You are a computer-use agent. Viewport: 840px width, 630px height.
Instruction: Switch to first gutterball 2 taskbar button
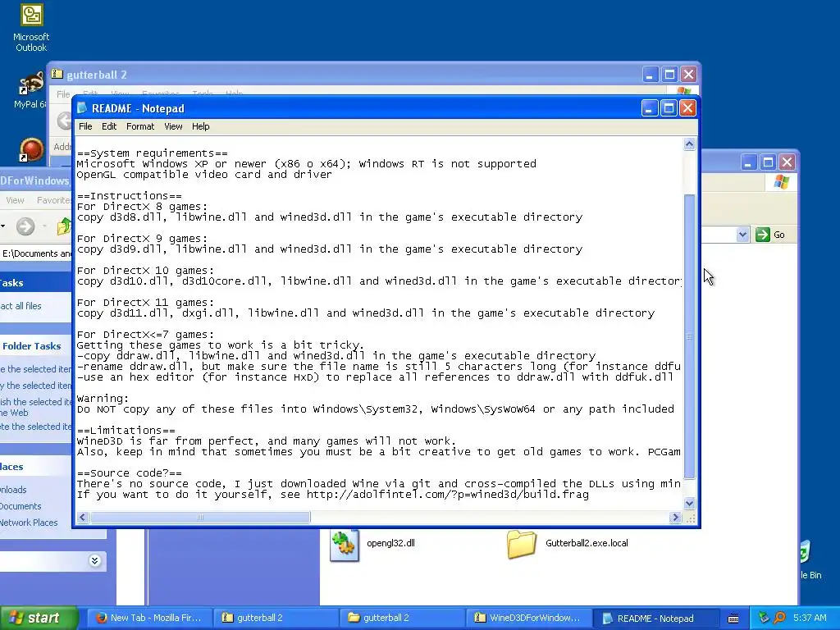click(275, 618)
